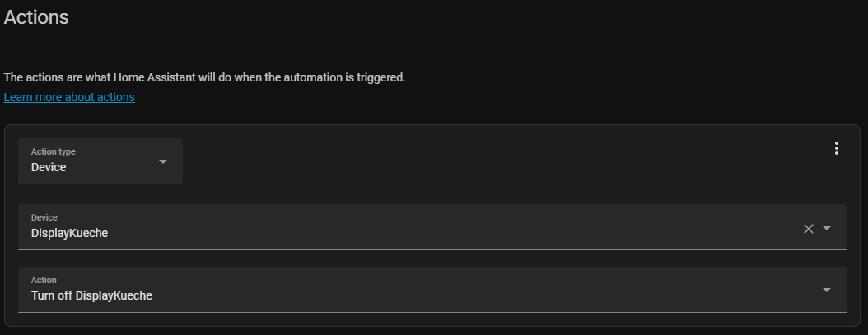
Task: Click the "DisplayKueche" device name text
Action: (69, 233)
